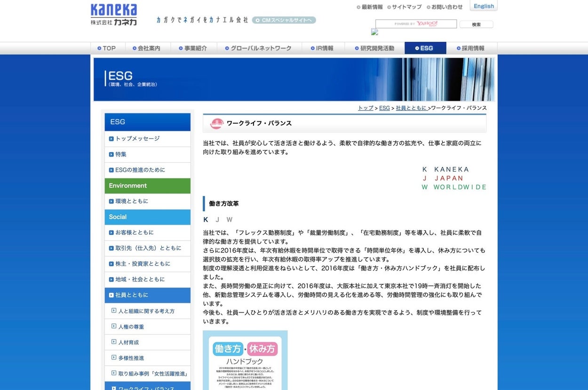588x390 pixels.
Task: Open トップメッセージ in sidebar
Action: [137, 139]
